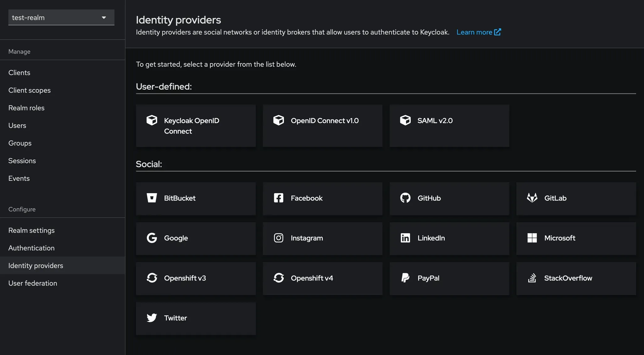Pick the Openshift v3 label
This screenshot has width=644, height=355.
pos(185,278)
